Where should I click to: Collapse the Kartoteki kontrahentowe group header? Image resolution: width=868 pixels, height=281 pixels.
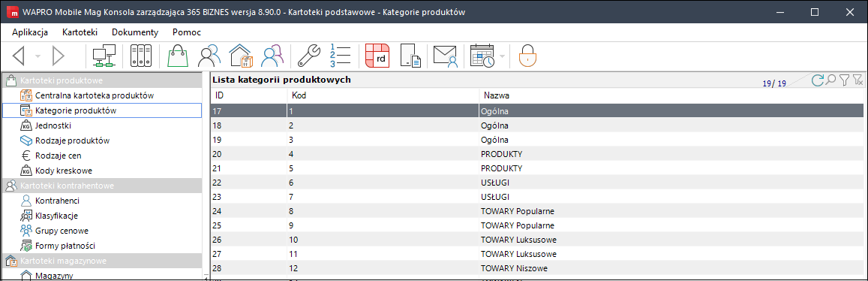coord(103,186)
